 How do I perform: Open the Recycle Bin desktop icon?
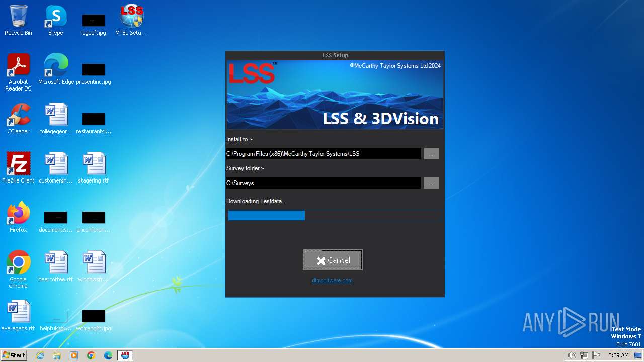click(x=18, y=21)
